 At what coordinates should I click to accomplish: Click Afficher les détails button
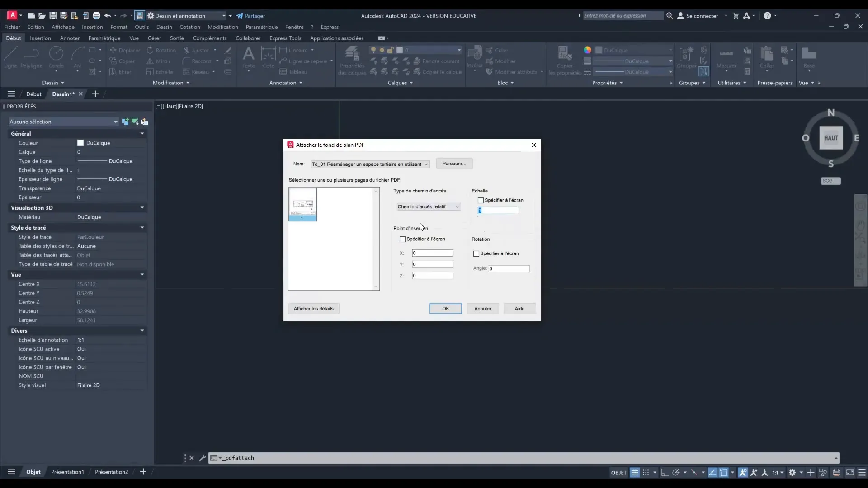(314, 309)
